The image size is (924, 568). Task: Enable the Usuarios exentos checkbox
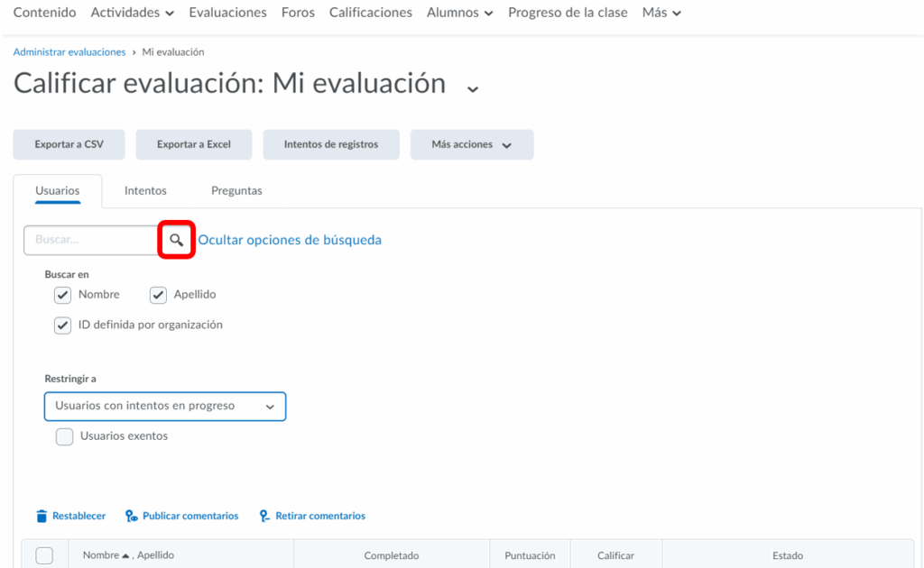[64, 436]
